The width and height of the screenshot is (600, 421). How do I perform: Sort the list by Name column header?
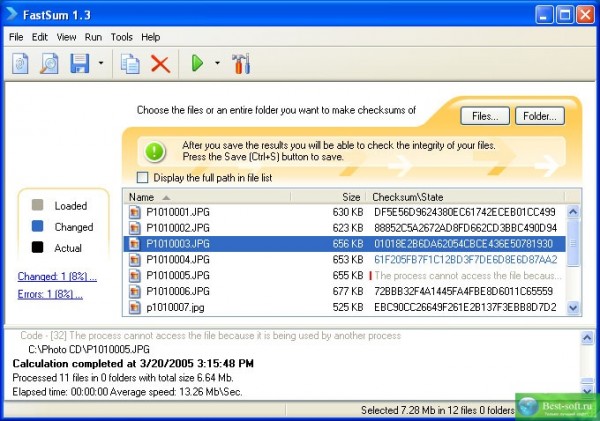point(207,197)
